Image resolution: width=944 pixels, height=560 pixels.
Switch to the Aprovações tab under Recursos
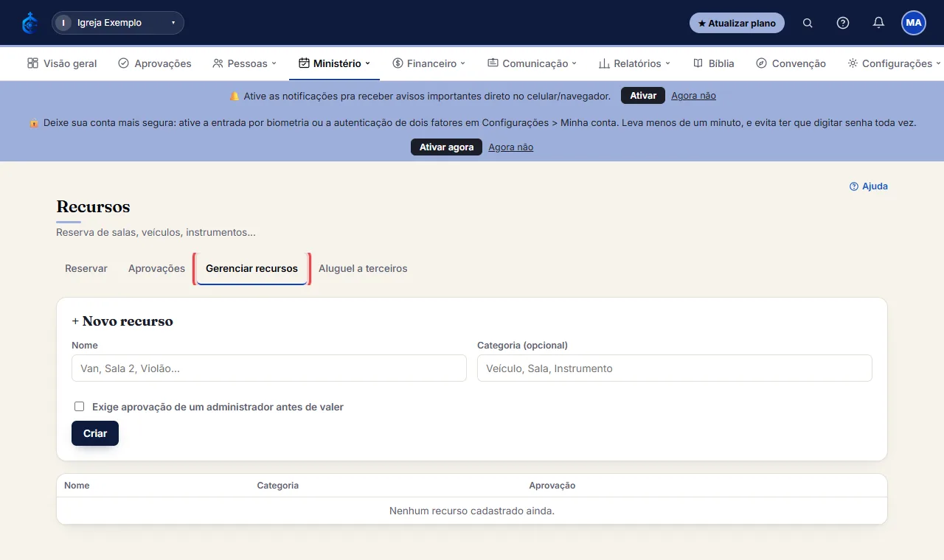[x=156, y=269]
